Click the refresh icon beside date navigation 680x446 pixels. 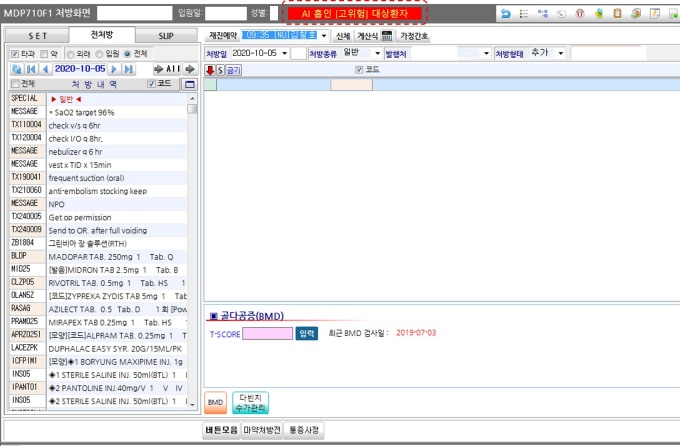point(16,68)
